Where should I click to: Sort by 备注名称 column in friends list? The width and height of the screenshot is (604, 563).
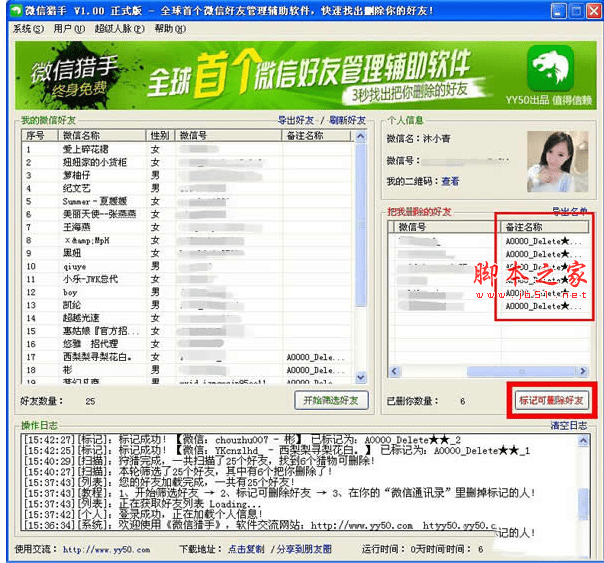click(317, 136)
